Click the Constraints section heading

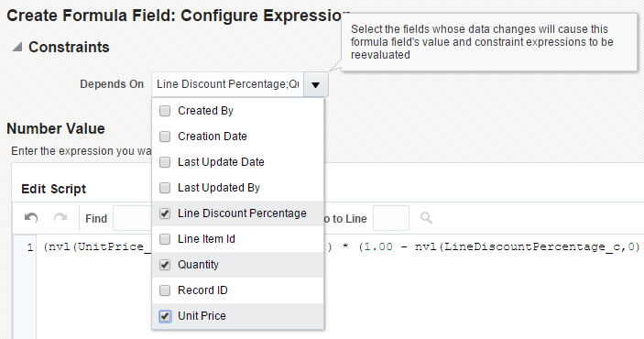[x=69, y=48]
